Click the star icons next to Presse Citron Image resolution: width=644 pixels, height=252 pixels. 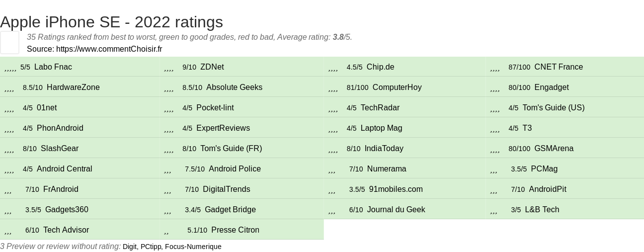pos(166,231)
